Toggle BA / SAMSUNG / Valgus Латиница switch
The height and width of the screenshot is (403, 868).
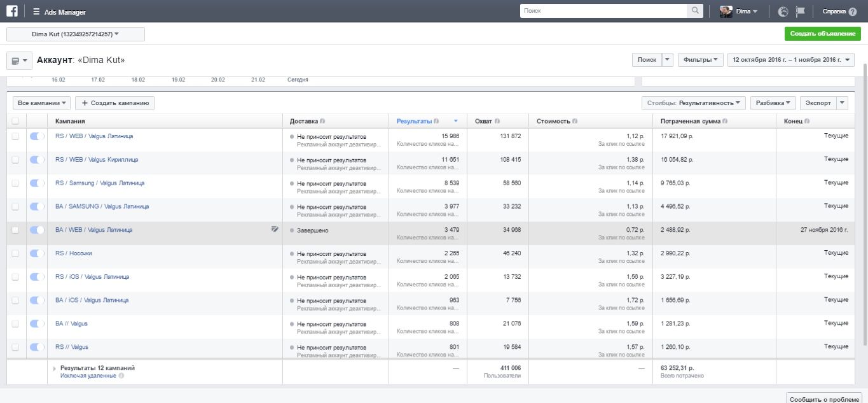[37, 206]
